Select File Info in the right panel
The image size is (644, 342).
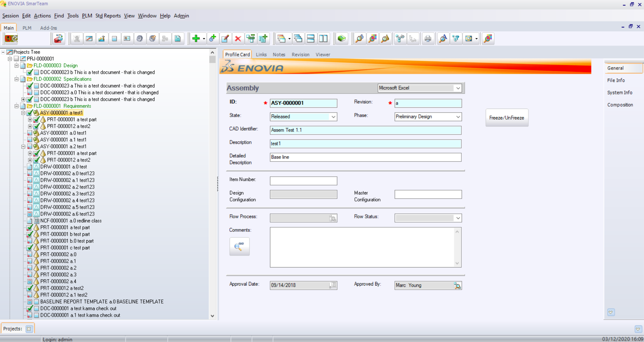[616, 80]
